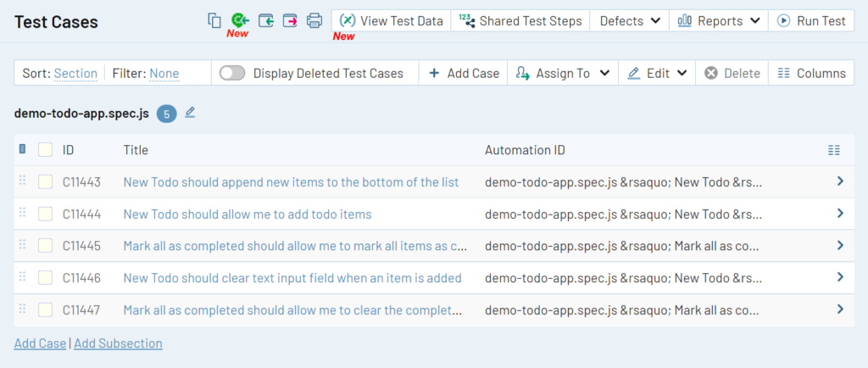Grab the drag handle for case C11443
This screenshot has width=868, height=368.
[23, 181]
